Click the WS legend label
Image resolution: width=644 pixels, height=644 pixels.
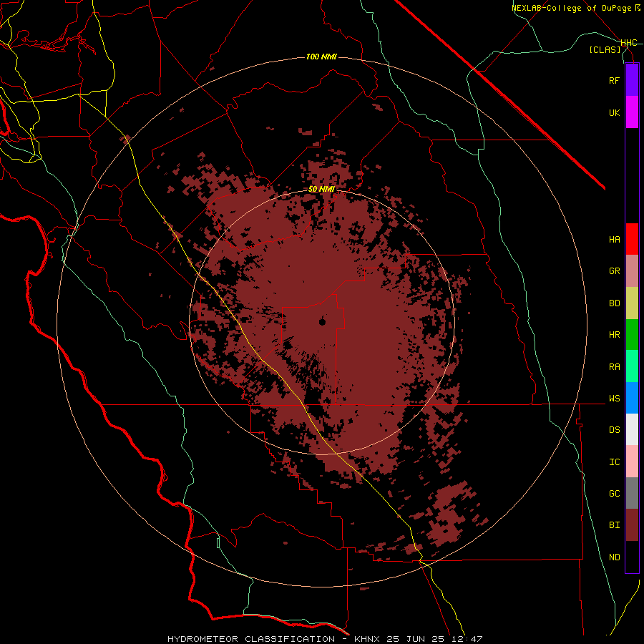click(614, 398)
